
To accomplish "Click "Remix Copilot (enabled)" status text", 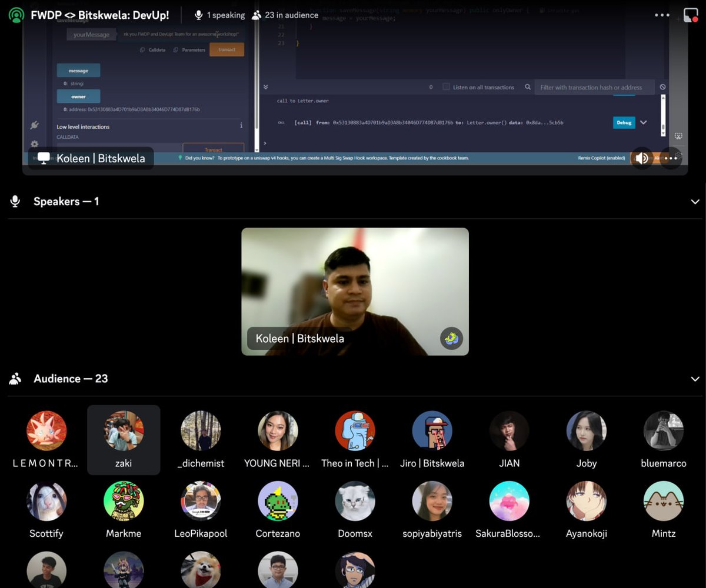I will [x=601, y=158].
